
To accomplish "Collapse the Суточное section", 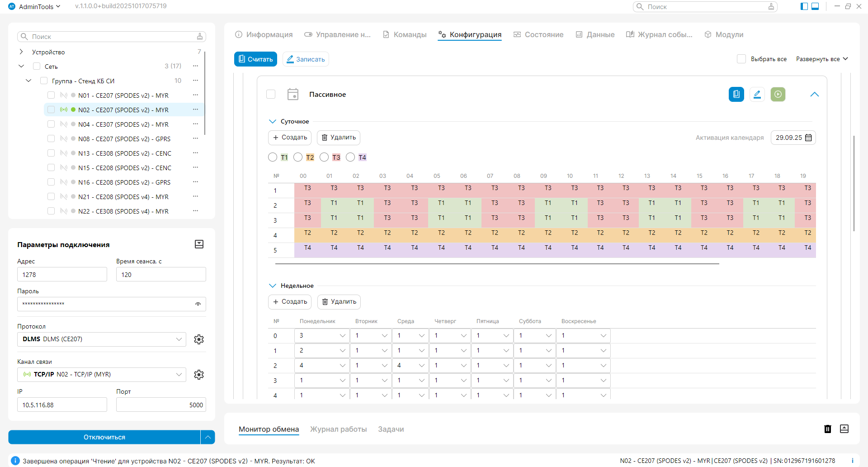I will (273, 121).
